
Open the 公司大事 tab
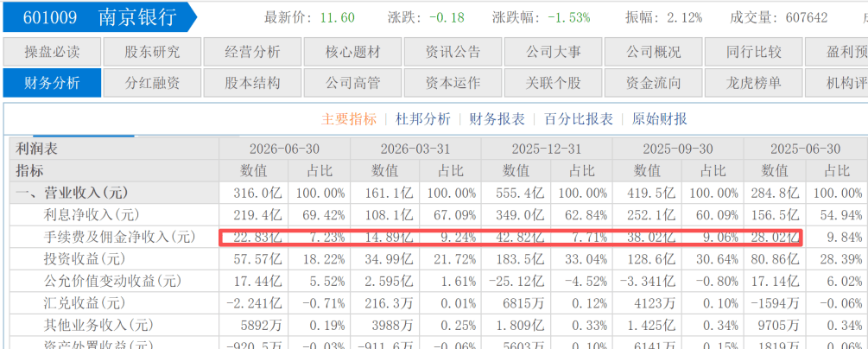click(553, 52)
